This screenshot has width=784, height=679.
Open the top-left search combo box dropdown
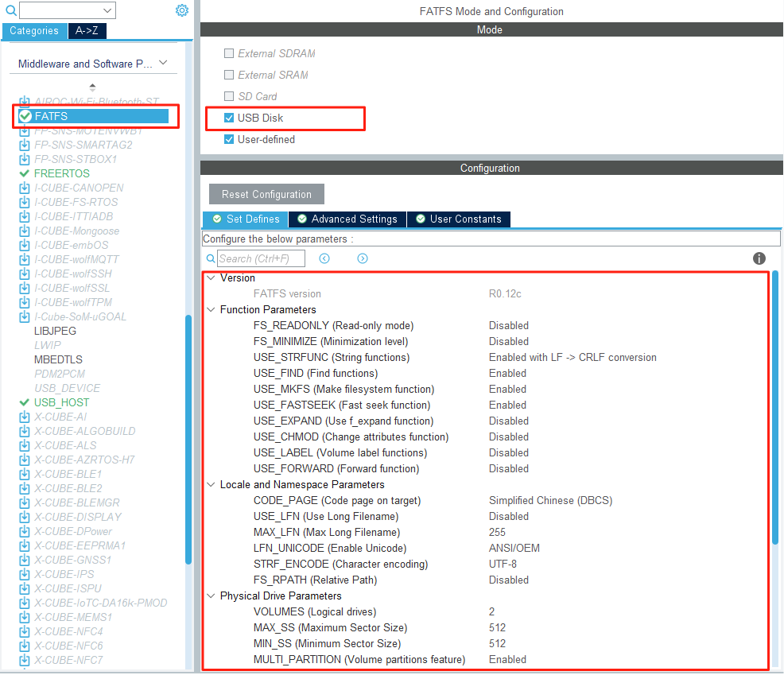tap(107, 10)
